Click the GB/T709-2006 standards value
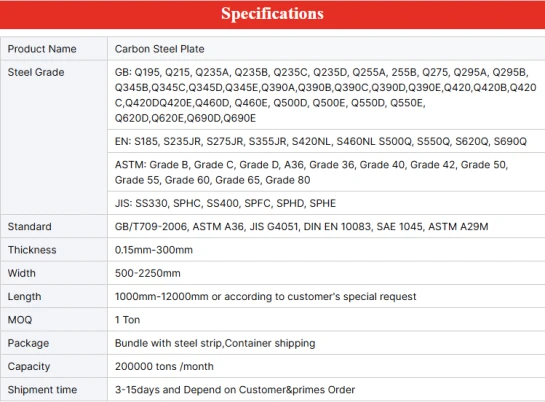This screenshot has width=545, height=402. (x=301, y=227)
